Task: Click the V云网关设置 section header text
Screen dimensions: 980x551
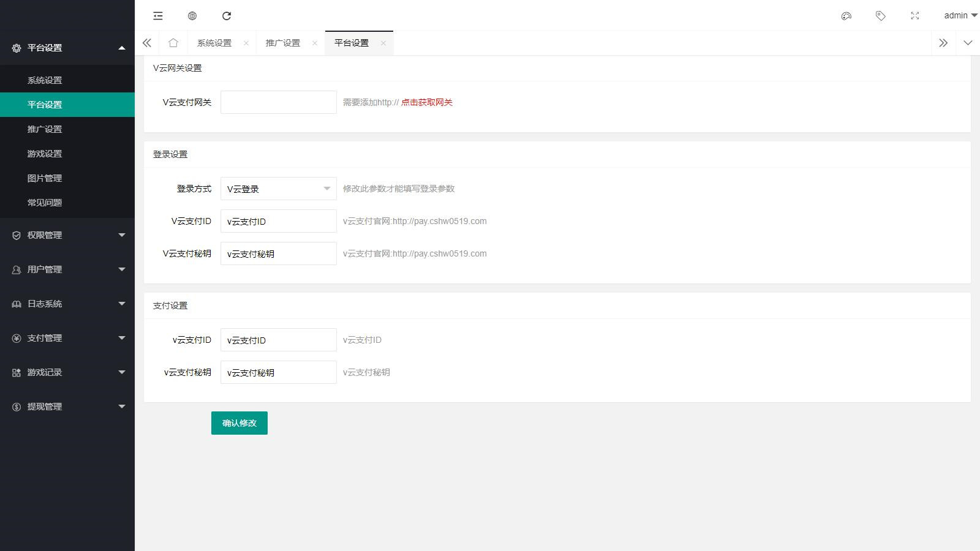Action: (178, 68)
